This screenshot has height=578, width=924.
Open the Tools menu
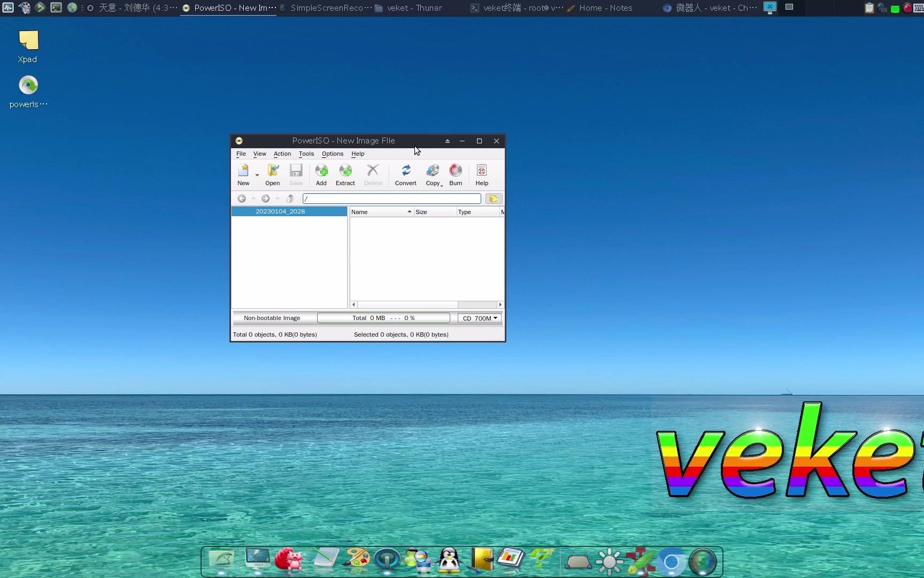[x=306, y=154]
